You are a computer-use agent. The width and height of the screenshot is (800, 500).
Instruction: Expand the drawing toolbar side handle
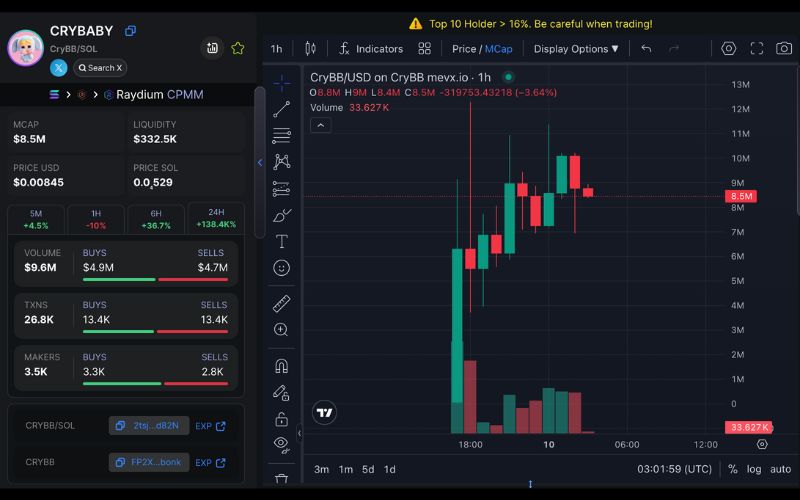pos(299,433)
